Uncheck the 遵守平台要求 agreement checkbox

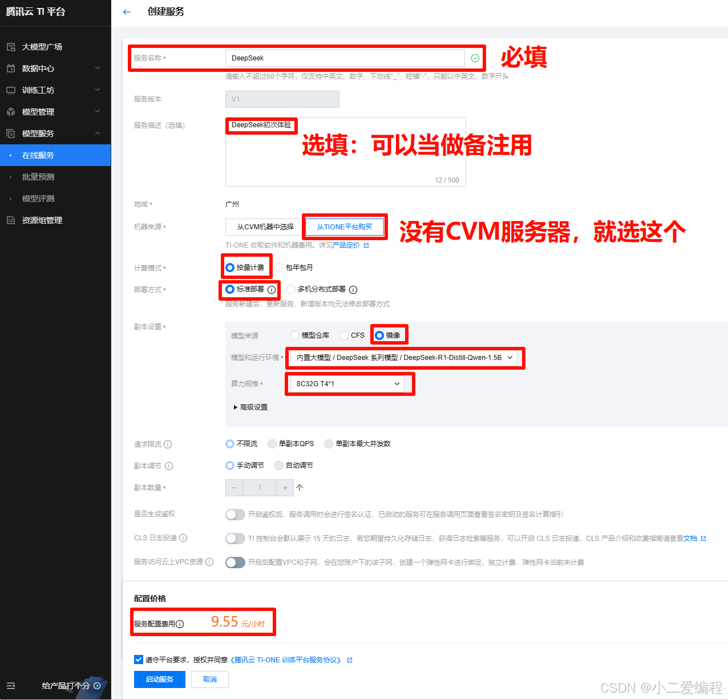point(139,659)
